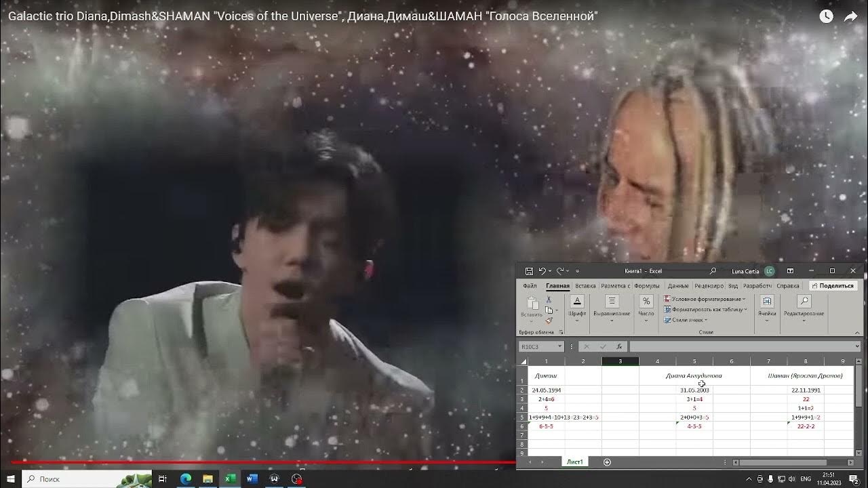Open Task View from the taskbar

click(x=163, y=479)
